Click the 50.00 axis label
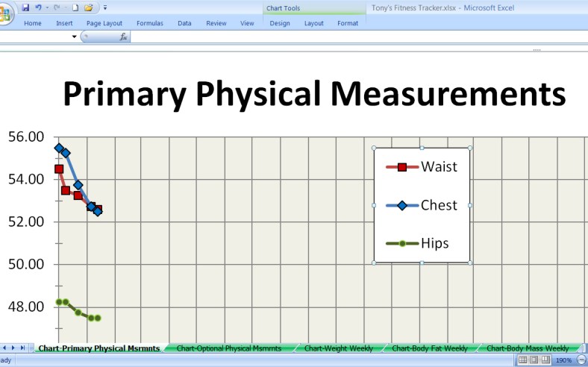Image resolution: width=588 pixels, height=367 pixels. (26, 264)
